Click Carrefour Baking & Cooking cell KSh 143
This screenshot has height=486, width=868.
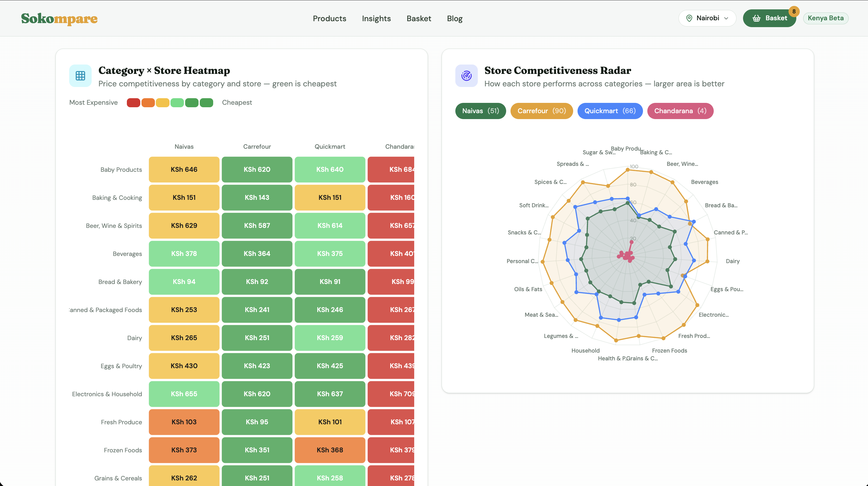pos(257,198)
